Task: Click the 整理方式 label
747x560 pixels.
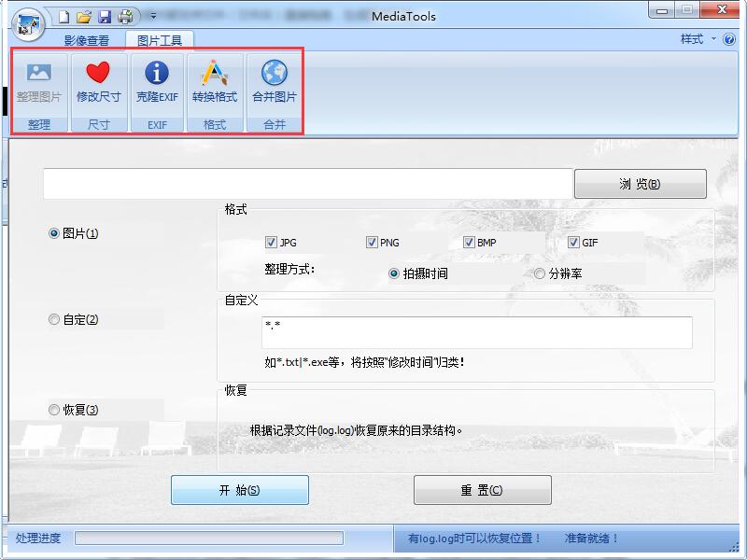Action: pos(289,270)
